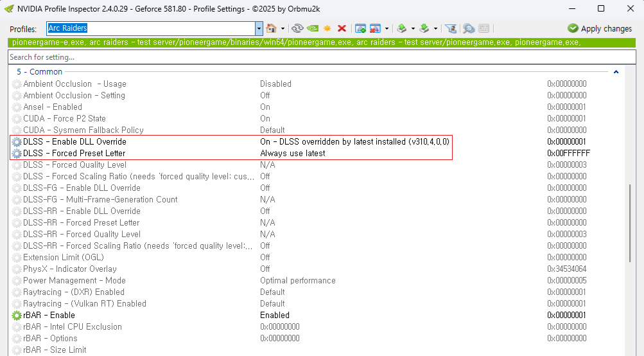Select Ambient Occlusion - Usage row
Screen dimensions: 644x356
317,84
